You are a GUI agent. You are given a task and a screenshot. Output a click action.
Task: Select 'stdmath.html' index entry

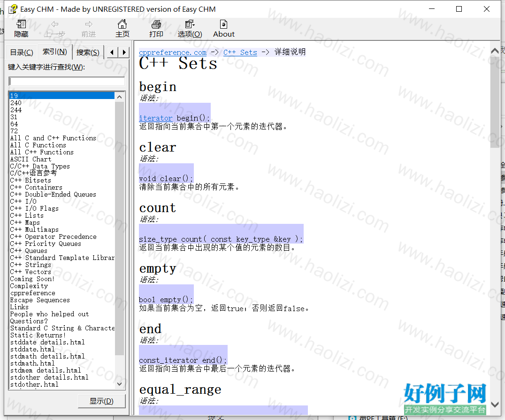(x=32, y=364)
